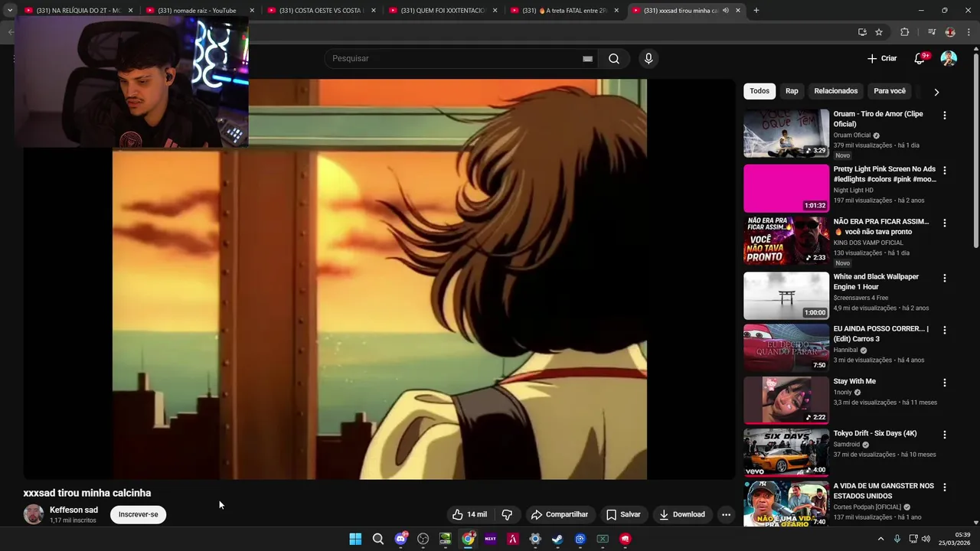The width and height of the screenshot is (980, 551).
Task: Open options for 'Pretty Light Pink Screen' video
Action: [944, 171]
